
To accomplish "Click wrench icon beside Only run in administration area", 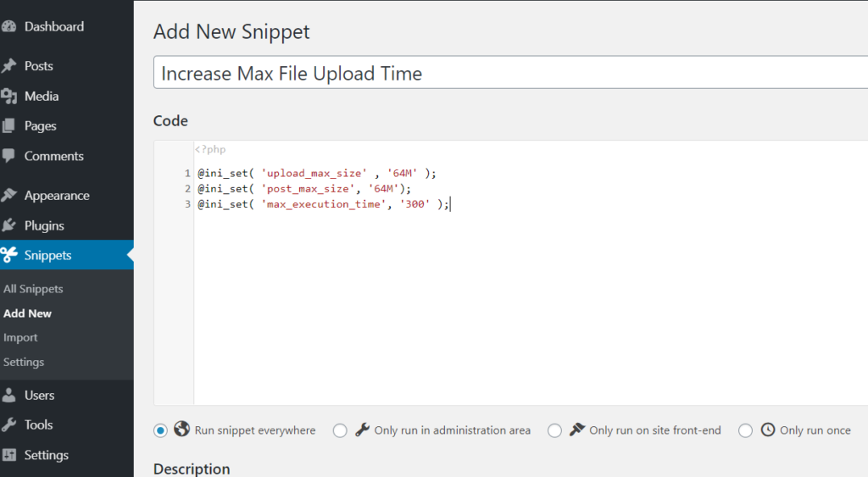I will click(x=362, y=430).
